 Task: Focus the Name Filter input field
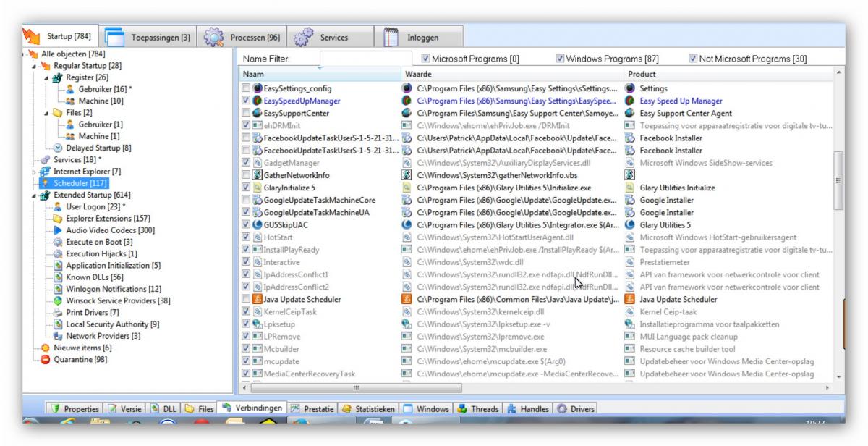tap(365, 58)
